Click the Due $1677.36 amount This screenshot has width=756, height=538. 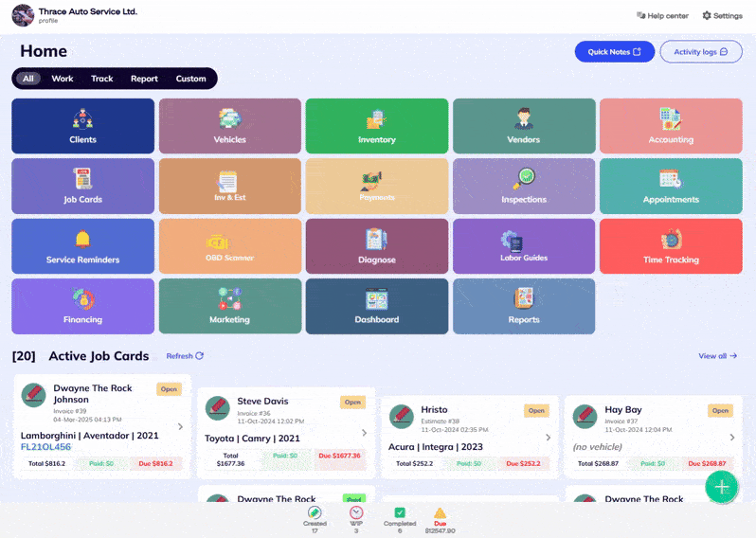coord(340,456)
